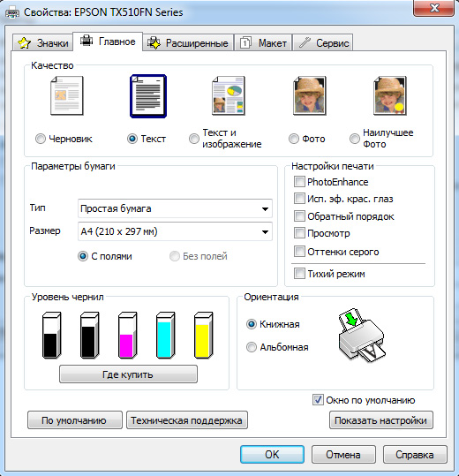Click the printer orientation preview icon
459x476 pixels.
pos(362,336)
